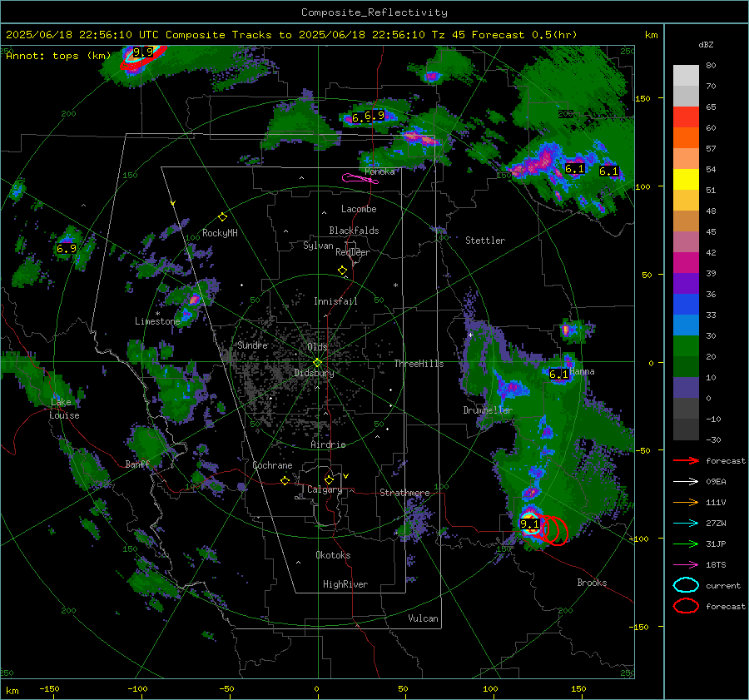
Task: Select the yellow radar-center diamond at Didsbury
Action: [x=317, y=362]
